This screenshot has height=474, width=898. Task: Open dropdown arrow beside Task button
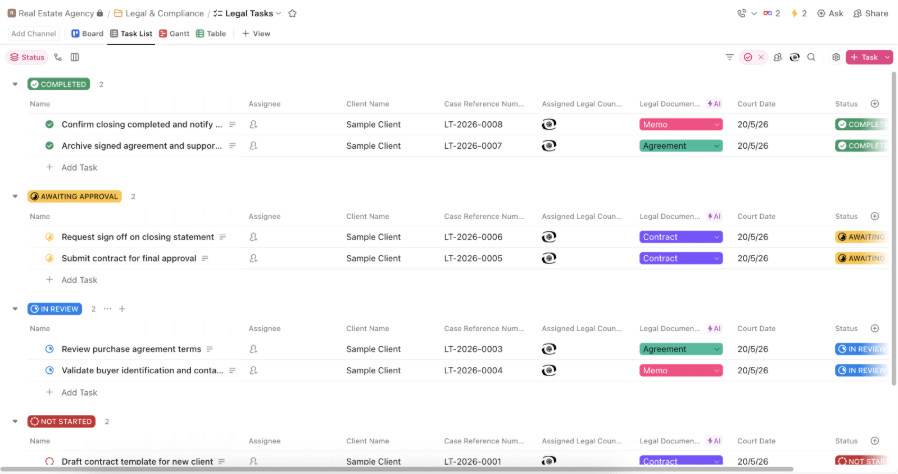tap(887, 57)
